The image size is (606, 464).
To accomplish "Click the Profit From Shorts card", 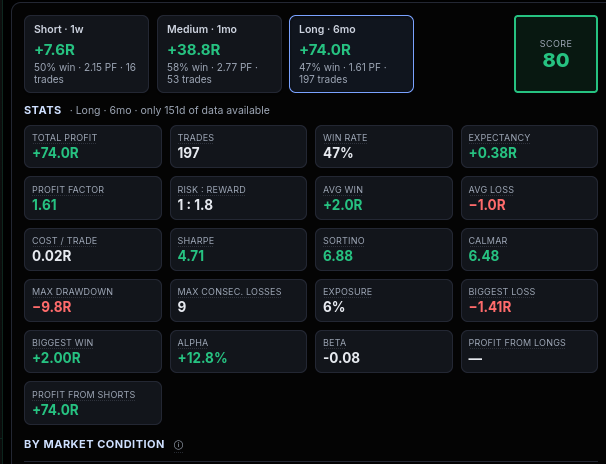I will (x=93, y=403).
